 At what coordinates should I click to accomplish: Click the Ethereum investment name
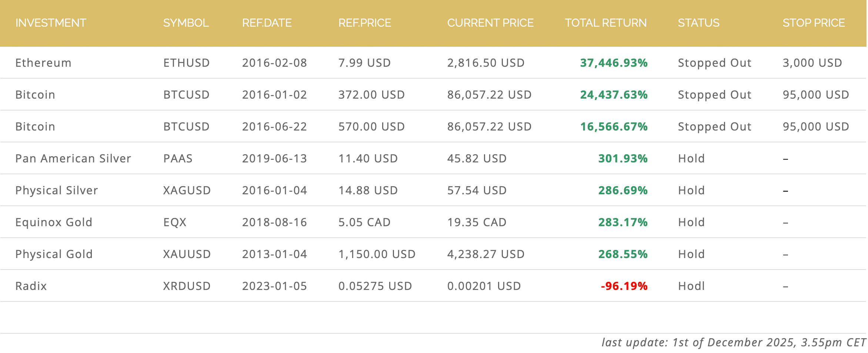(x=43, y=63)
